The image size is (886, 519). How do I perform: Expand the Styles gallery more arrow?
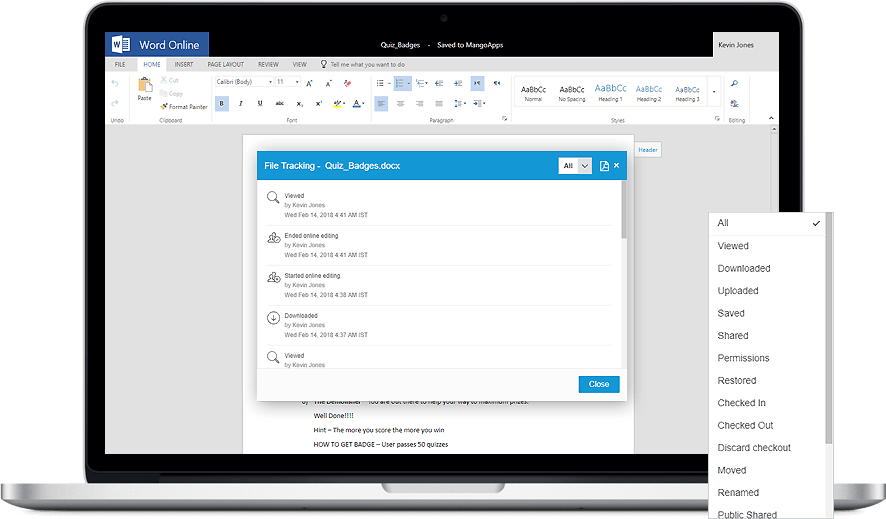[714, 92]
